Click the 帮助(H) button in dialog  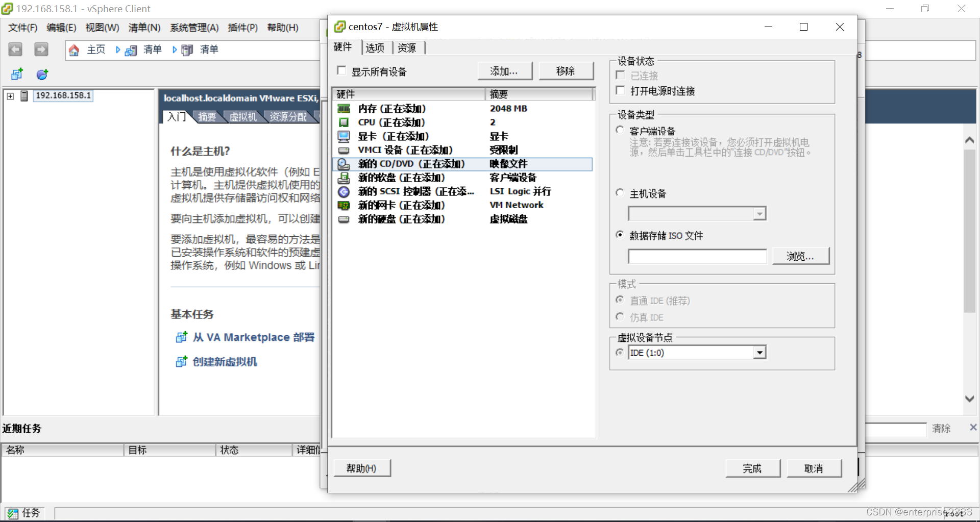point(362,468)
